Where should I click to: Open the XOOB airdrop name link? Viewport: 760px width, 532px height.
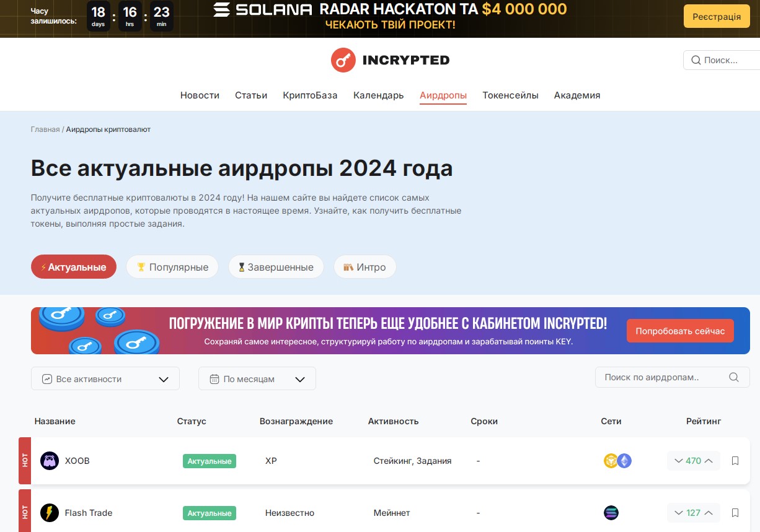pos(77,461)
